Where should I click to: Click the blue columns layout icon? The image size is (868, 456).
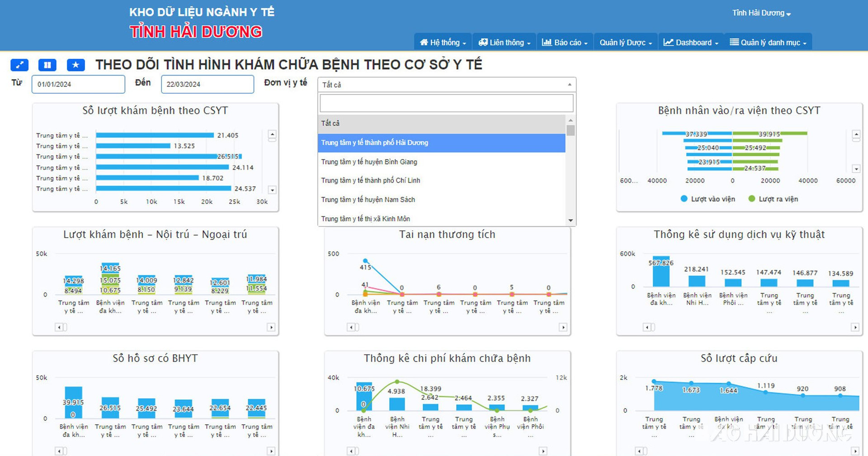click(x=47, y=65)
